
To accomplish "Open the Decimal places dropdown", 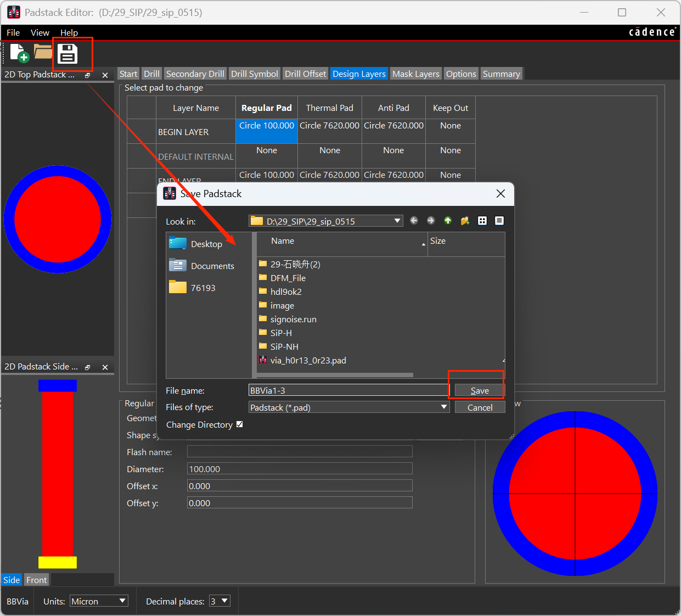I will point(220,601).
